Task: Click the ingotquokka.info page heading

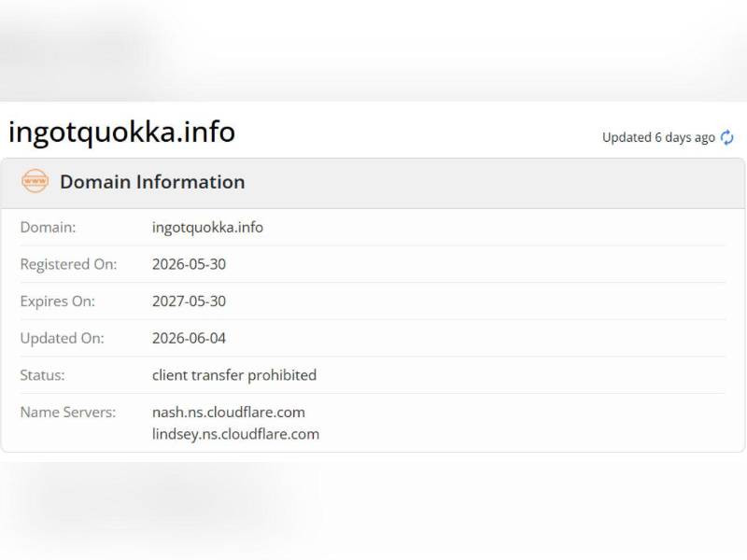Action: tap(122, 132)
